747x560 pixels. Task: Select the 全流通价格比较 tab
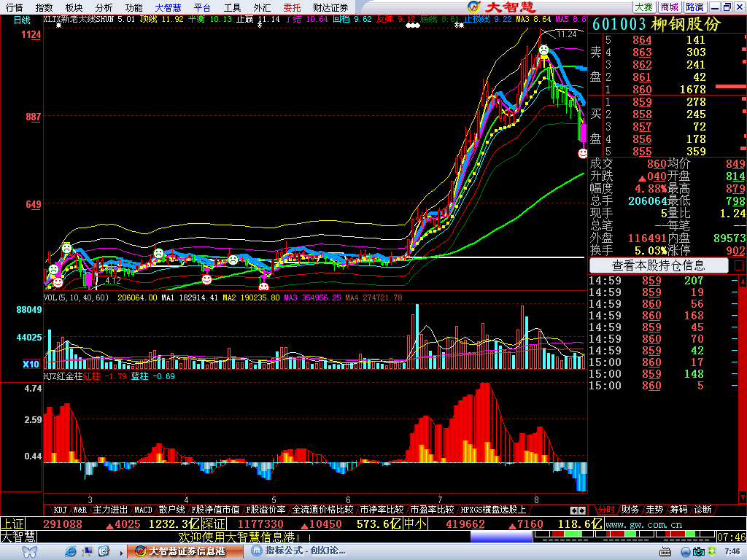322,510
